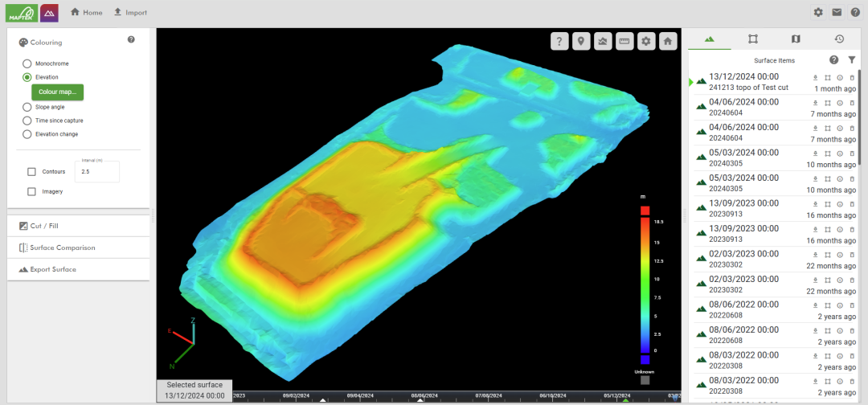Image resolution: width=868 pixels, height=405 pixels.
Task: Enable the Contours checkbox
Action: [x=31, y=171]
